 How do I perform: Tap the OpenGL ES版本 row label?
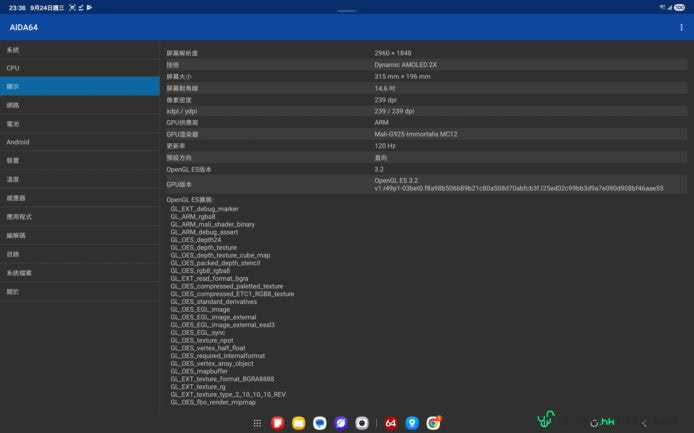[189, 170]
